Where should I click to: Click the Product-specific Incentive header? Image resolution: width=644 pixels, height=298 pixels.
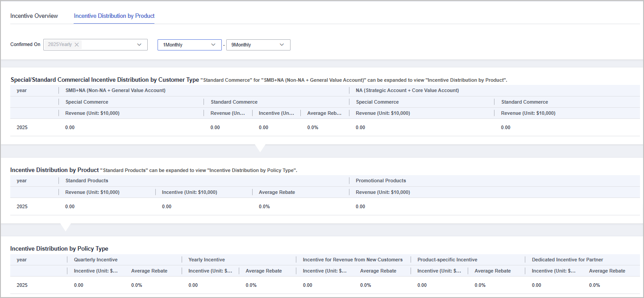(x=447, y=260)
